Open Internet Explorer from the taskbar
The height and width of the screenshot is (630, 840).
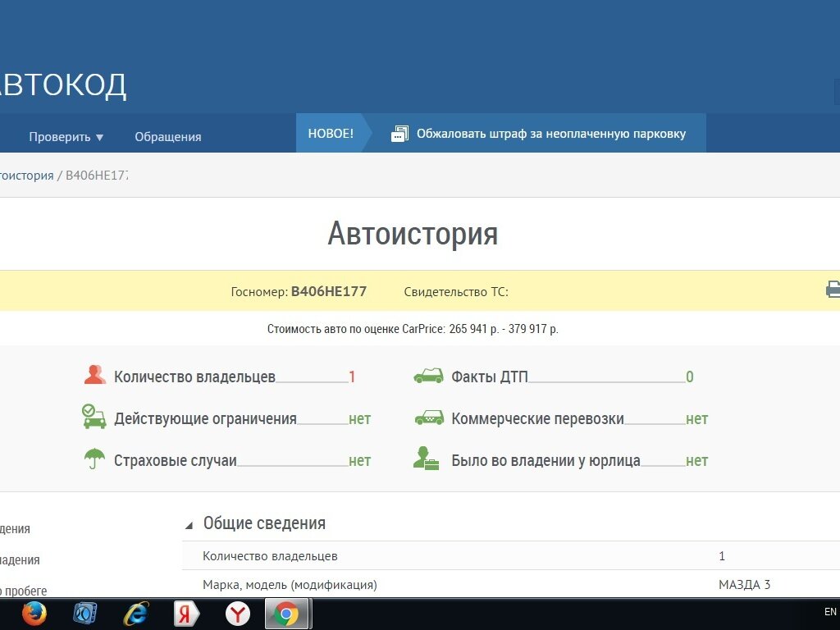pos(135,614)
